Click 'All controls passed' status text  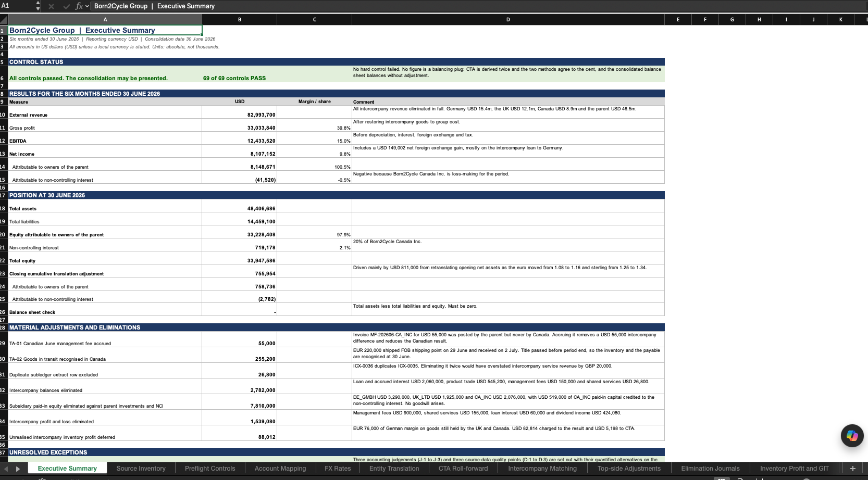[89, 78]
